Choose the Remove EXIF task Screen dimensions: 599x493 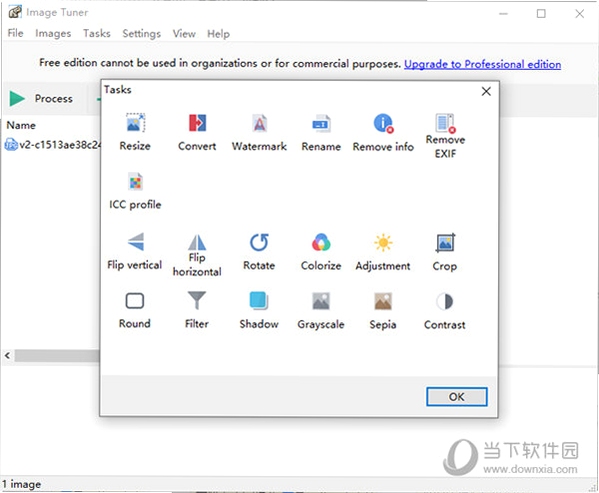(445, 136)
